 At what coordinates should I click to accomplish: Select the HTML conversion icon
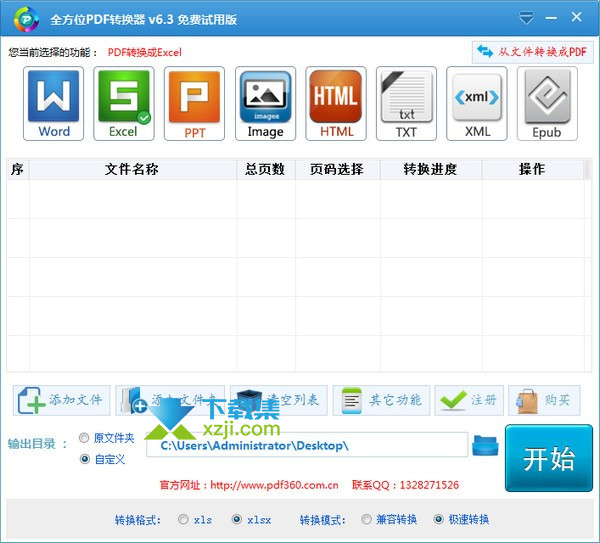coord(336,103)
